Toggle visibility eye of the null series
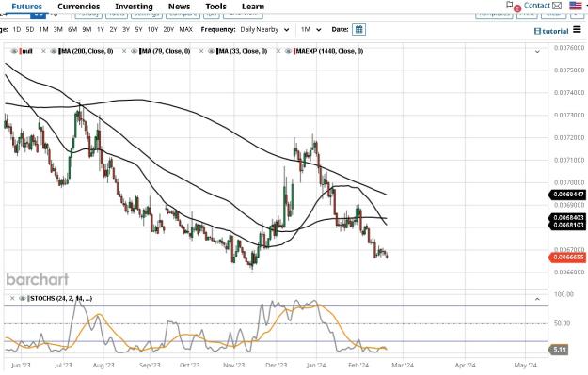This screenshot has height=375, width=588. [x=14, y=51]
